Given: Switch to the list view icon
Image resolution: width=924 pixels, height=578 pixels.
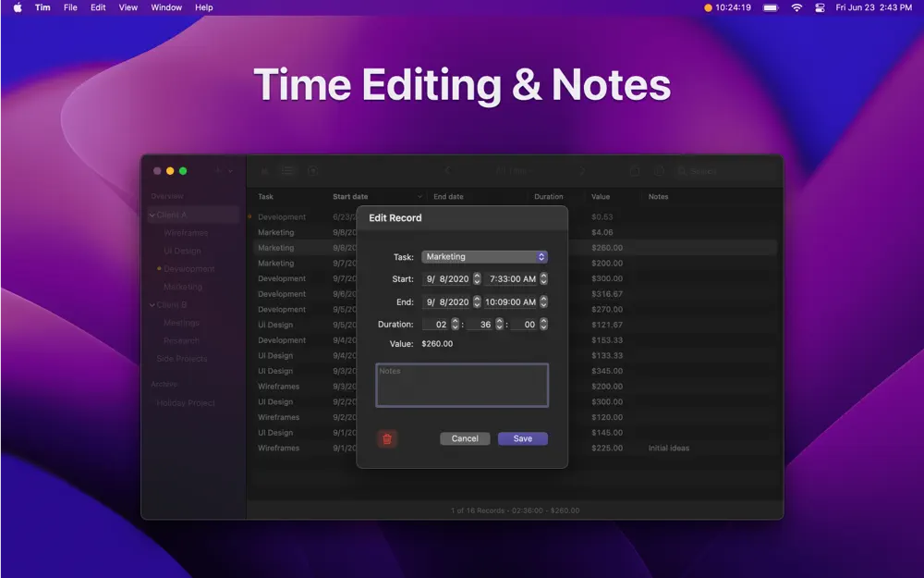Looking at the screenshot, I should (288, 170).
